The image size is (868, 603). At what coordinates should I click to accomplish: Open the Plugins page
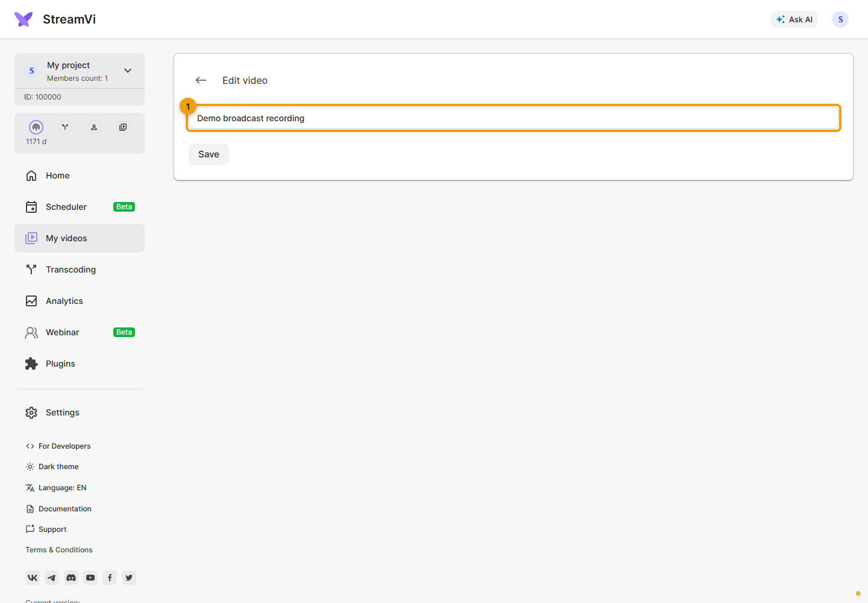[80, 364]
